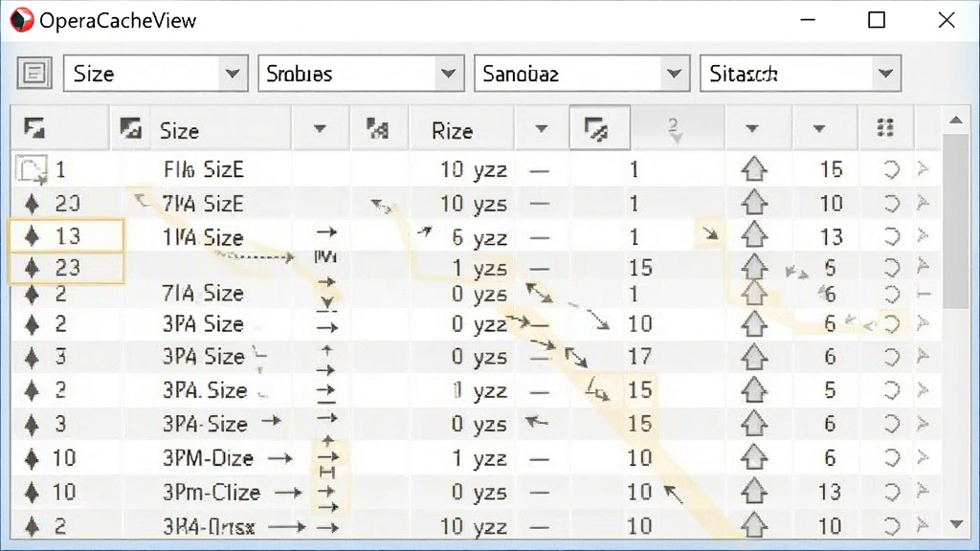The height and width of the screenshot is (551, 980).
Task: Click the refresh icon in 3PM-Dize row
Action: [x=891, y=458]
